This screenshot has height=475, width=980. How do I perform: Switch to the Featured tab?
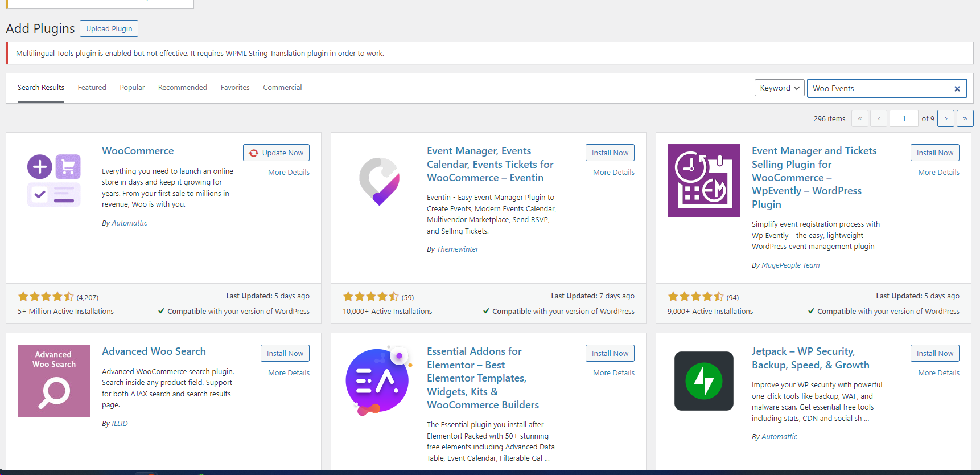[92, 88]
